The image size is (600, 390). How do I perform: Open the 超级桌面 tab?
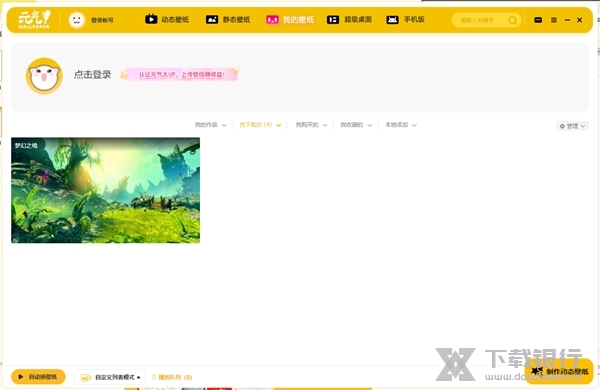tap(349, 19)
